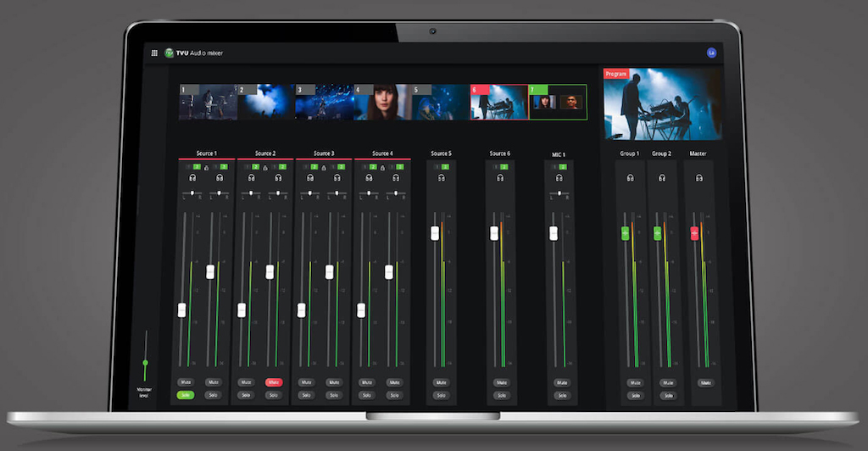Select source thumbnail 4 with woman's face
The height and width of the screenshot is (451, 868).
(382, 102)
